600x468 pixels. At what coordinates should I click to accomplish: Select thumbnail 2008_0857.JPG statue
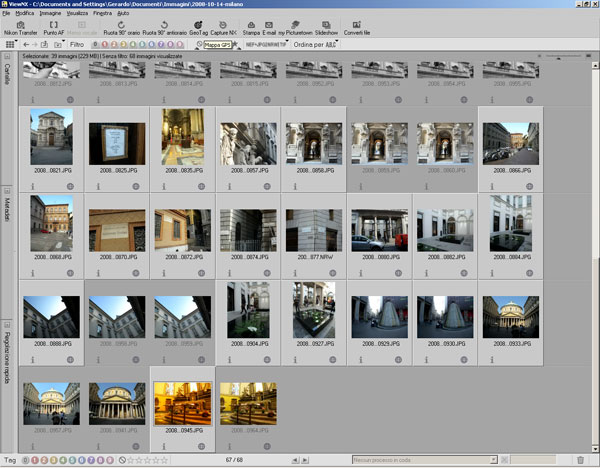tap(248, 144)
